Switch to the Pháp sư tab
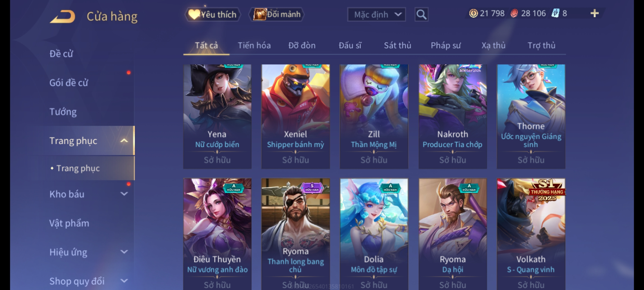The image size is (644, 290). click(446, 45)
